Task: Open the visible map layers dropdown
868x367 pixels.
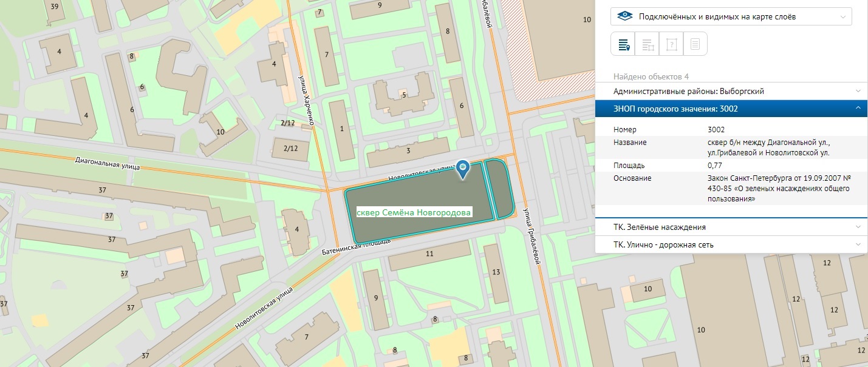Action: 731,16
